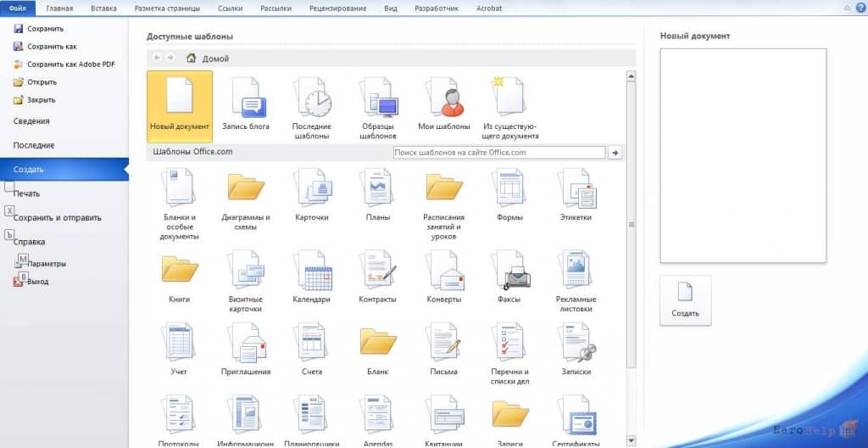Screen dimensions: 868x448
Task: Click the search arrow button beside Office.com field
Action: [615, 153]
